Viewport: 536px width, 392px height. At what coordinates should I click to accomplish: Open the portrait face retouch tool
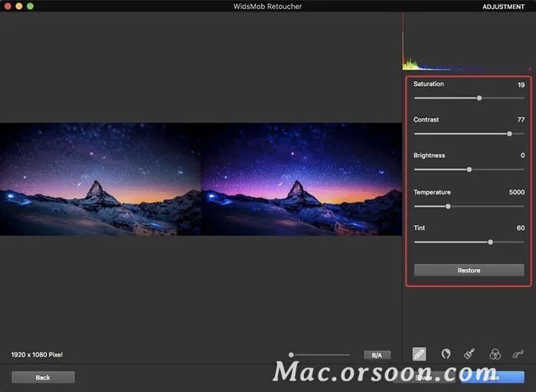pyautogui.click(x=446, y=354)
